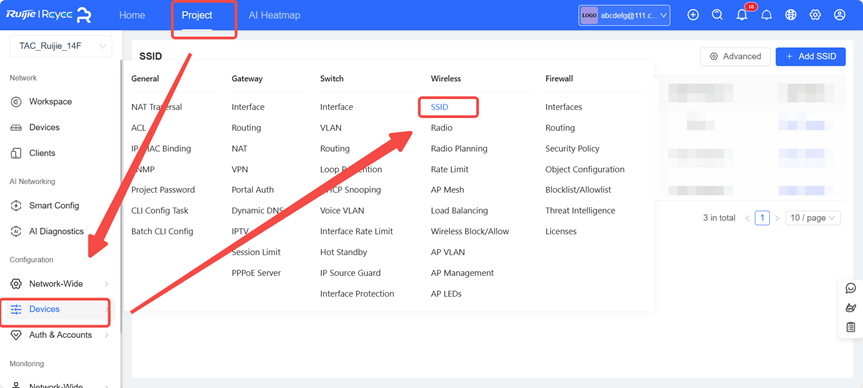Click the Add SSID button

[811, 56]
